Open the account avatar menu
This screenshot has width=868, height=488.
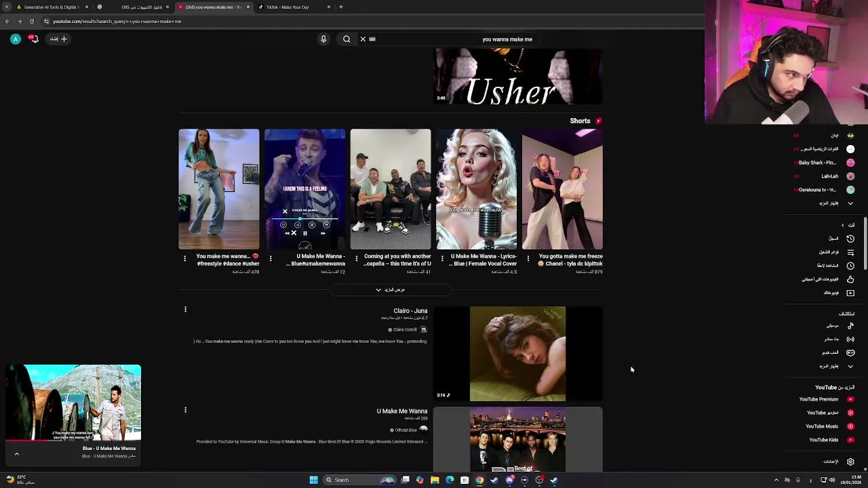(15, 39)
